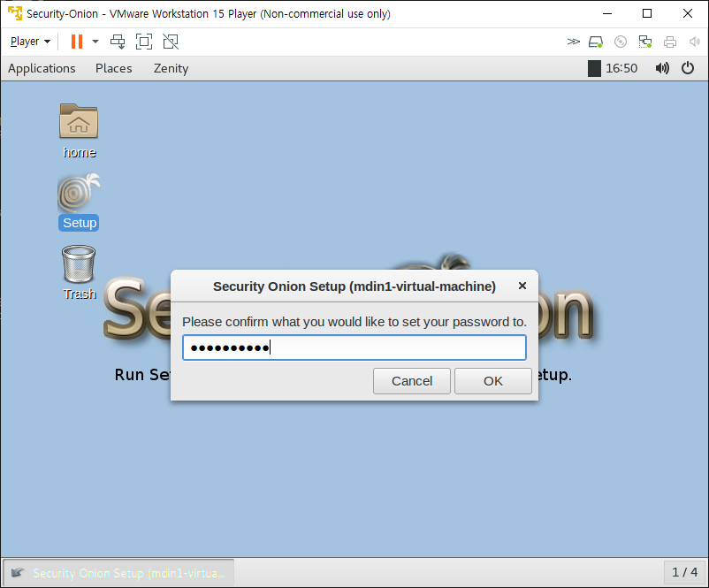Maximize the VMware Player window
Viewport: 709px width, 588px height.
[647, 13]
